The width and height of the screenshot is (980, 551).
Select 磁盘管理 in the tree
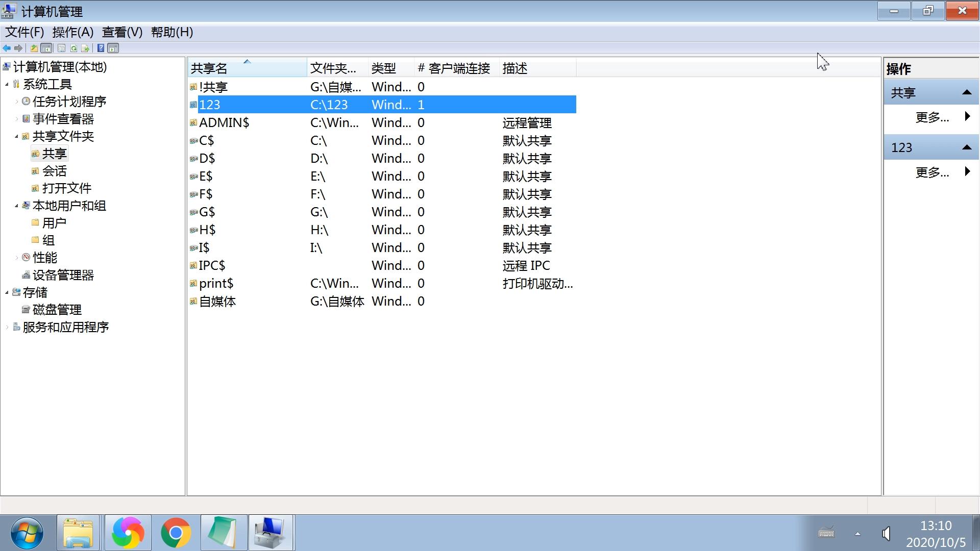pos(57,310)
